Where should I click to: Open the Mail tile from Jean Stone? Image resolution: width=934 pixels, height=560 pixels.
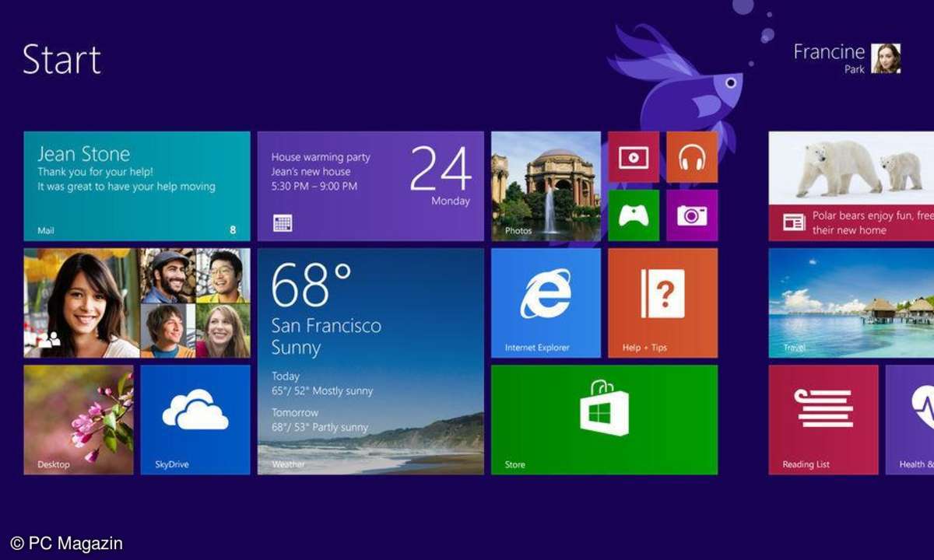coord(137,186)
